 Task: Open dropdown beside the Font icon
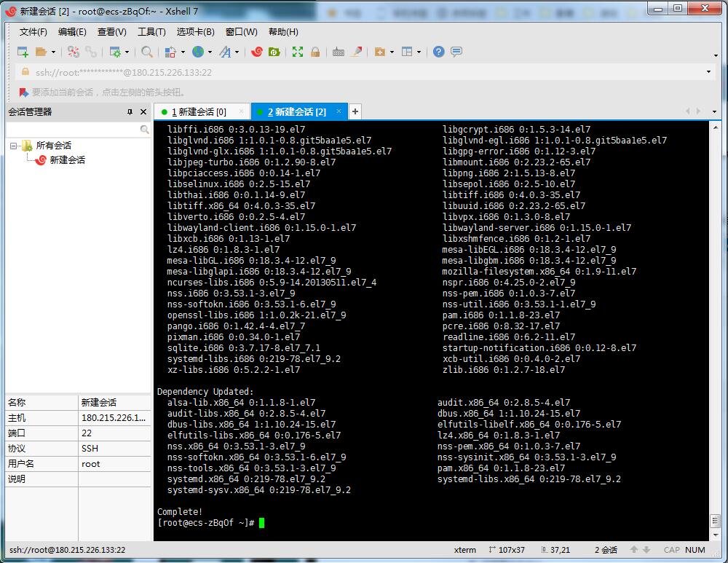tap(237, 52)
